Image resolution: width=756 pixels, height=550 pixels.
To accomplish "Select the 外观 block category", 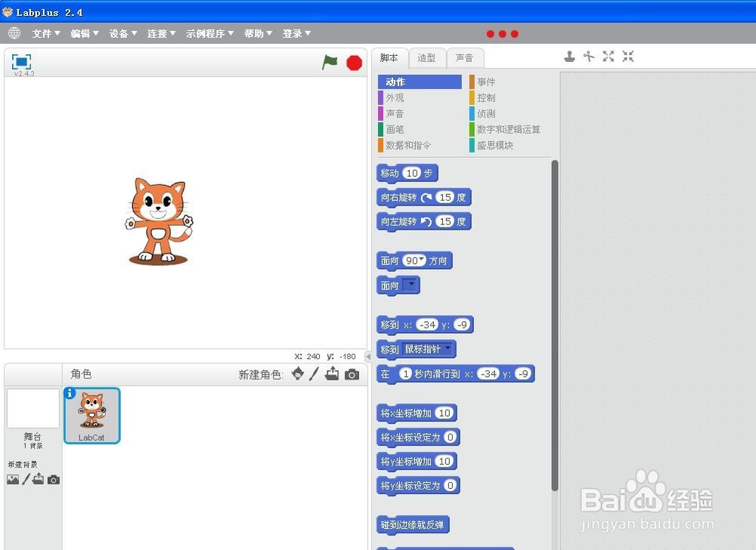I will (392, 97).
